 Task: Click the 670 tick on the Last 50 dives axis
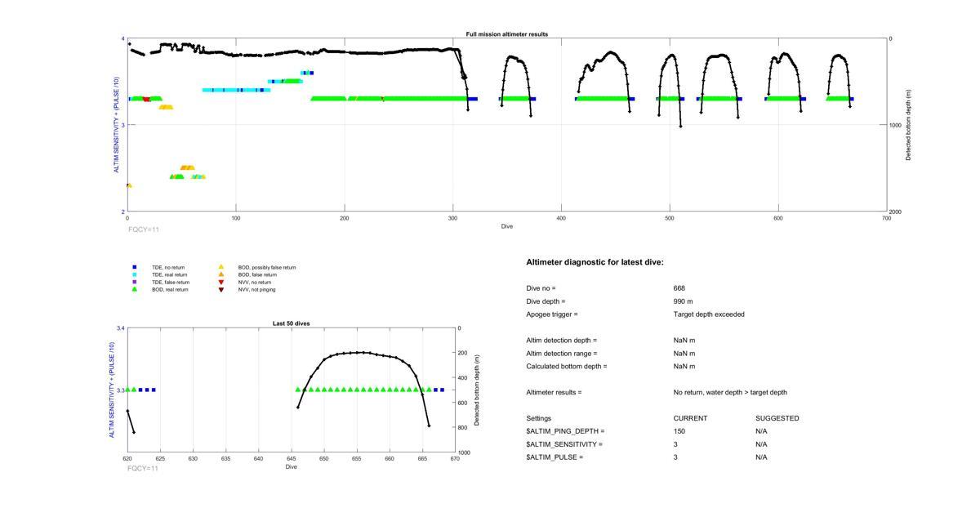[455, 459]
